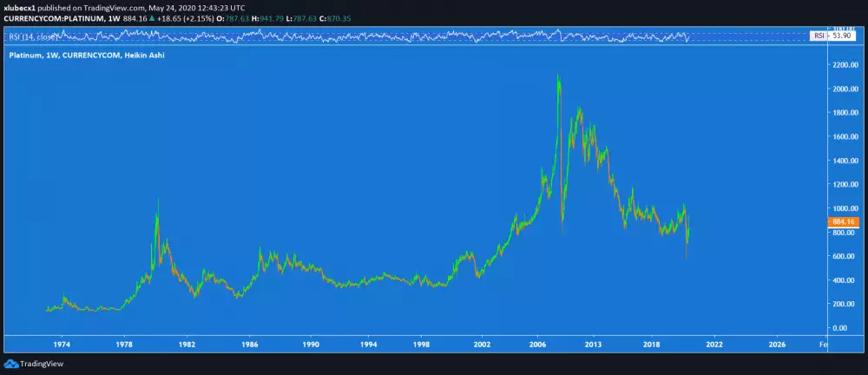The image size is (868, 375).
Task: Click the 1980 price spike on chart
Action: click(x=157, y=201)
